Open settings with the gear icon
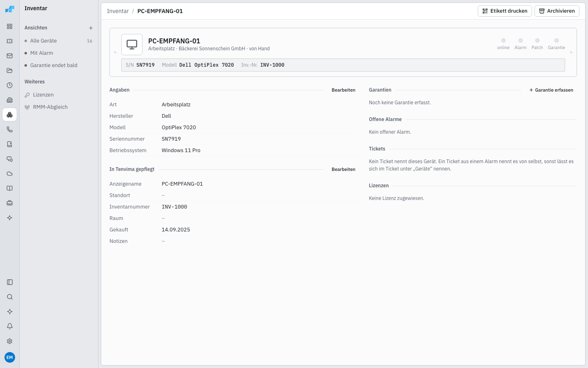The width and height of the screenshot is (588, 368). point(10,341)
